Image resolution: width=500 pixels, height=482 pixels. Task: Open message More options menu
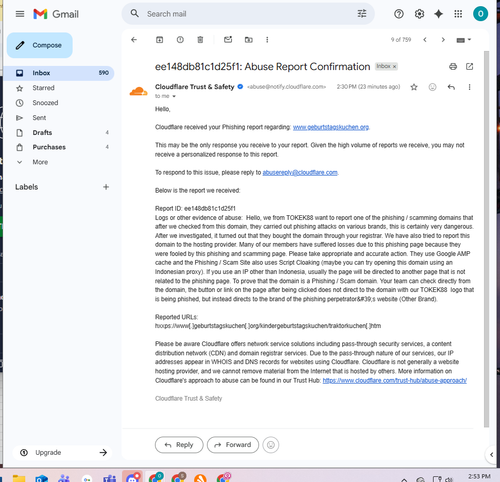(469, 87)
